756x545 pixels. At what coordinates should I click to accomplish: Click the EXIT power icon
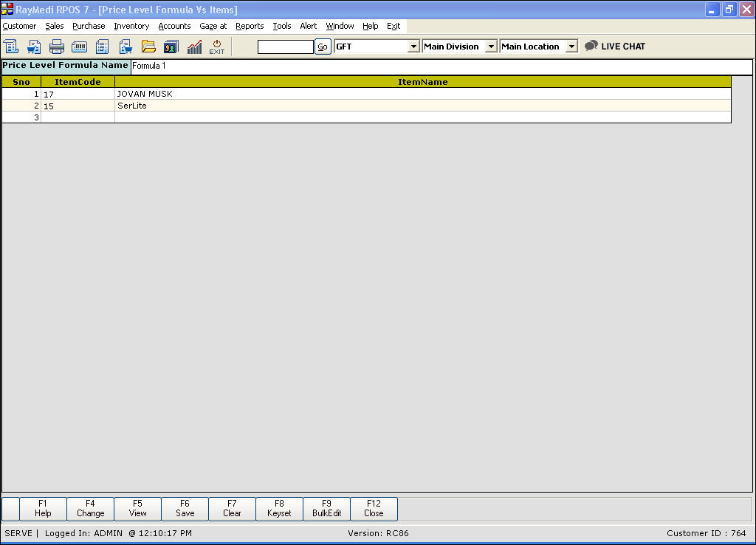click(x=217, y=47)
